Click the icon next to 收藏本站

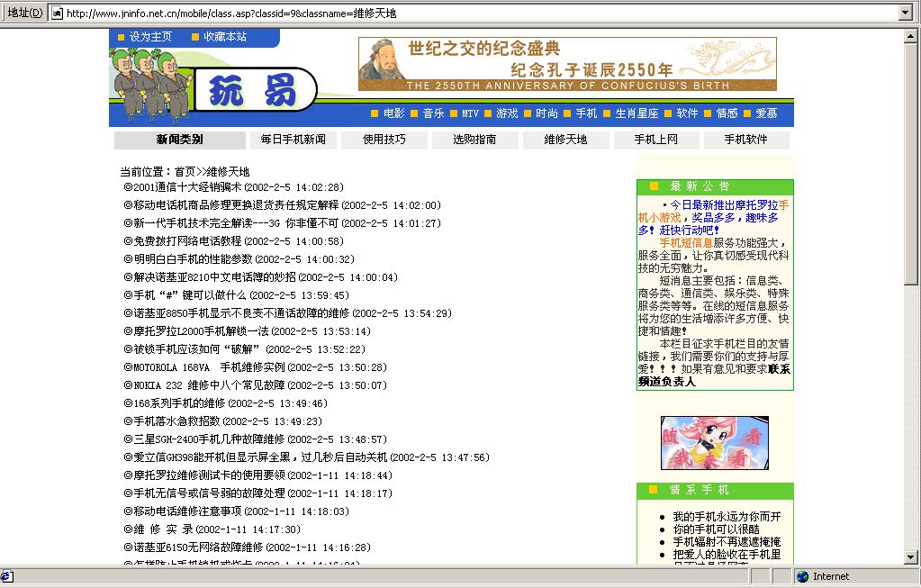click(194, 38)
